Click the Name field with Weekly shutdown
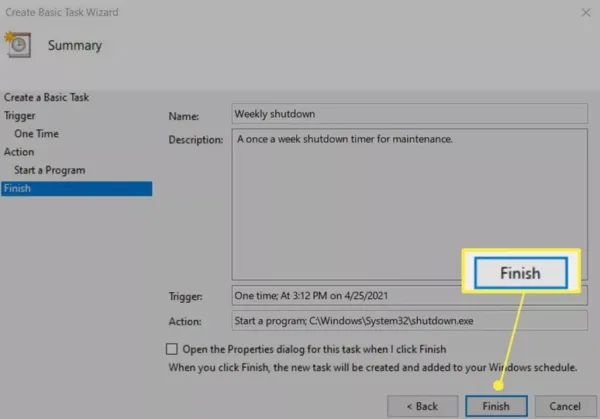The width and height of the screenshot is (600, 419). click(409, 114)
